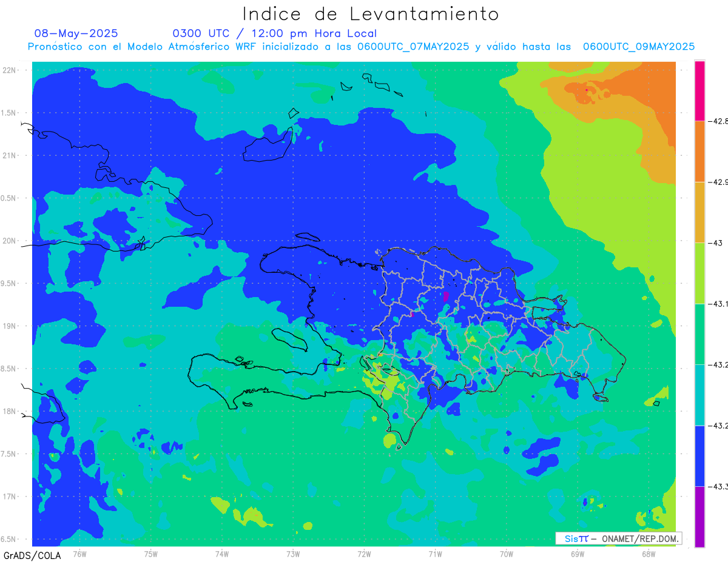
Task: Click the "-43.3" color bar value
Action: [718, 486]
